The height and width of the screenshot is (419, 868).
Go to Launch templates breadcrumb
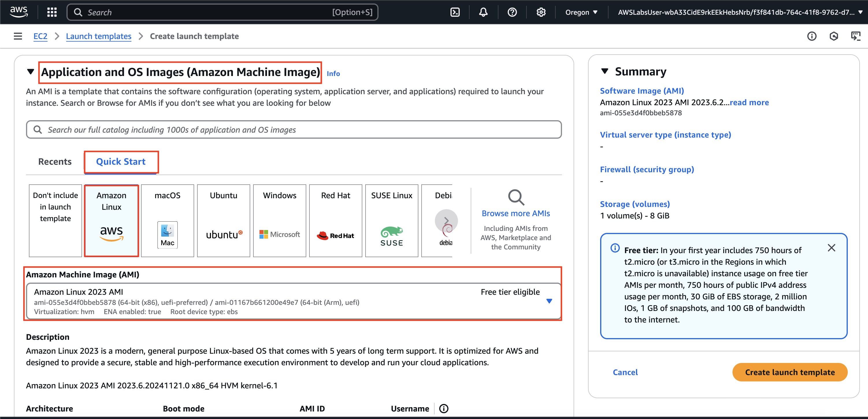coord(99,36)
